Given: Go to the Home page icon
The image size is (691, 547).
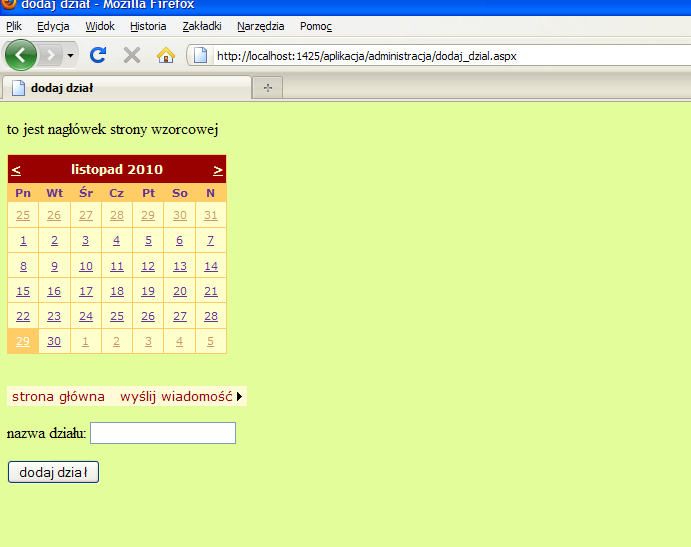Looking at the screenshot, I should pyautogui.click(x=166, y=56).
